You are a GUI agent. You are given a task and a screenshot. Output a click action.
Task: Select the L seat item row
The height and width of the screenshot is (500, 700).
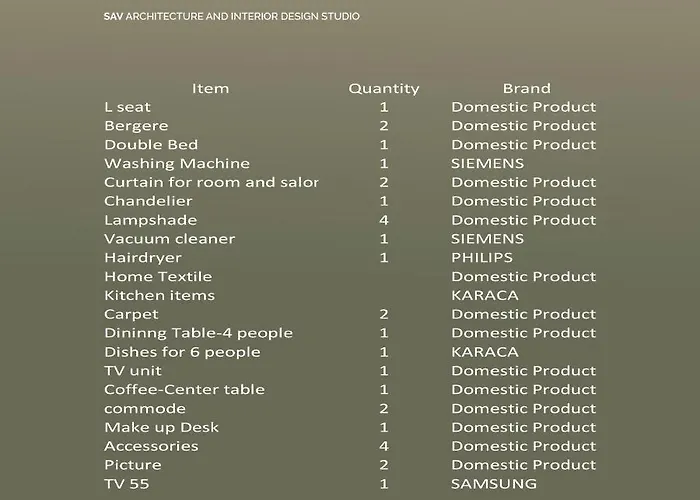(x=128, y=107)
